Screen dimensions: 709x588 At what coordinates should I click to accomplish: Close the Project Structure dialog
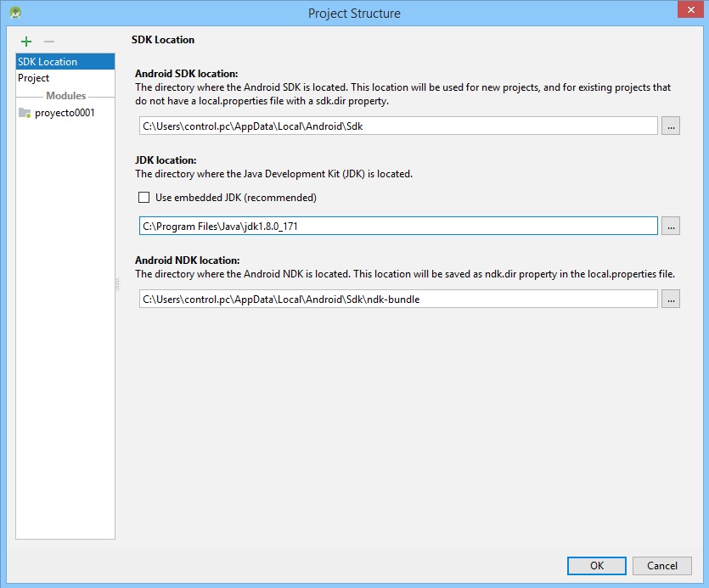click(x=689, y=11)
